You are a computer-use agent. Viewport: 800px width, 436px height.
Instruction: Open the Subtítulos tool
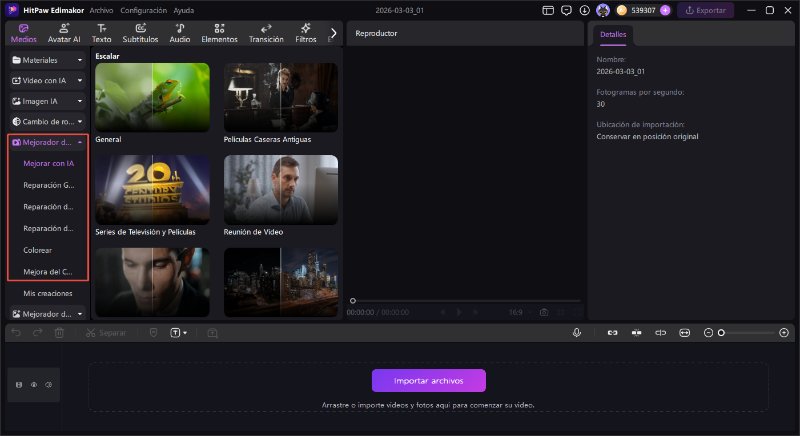[x=140, y=33]
